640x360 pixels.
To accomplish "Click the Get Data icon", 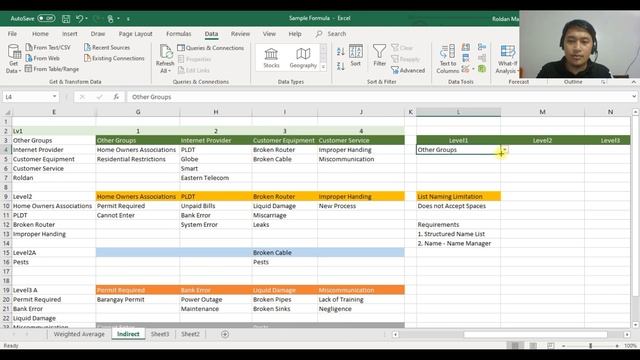I will (x=13, y=58).
